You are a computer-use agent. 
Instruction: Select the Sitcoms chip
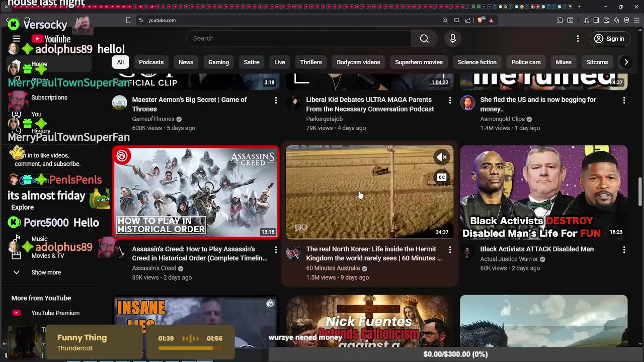click(597, 62)
